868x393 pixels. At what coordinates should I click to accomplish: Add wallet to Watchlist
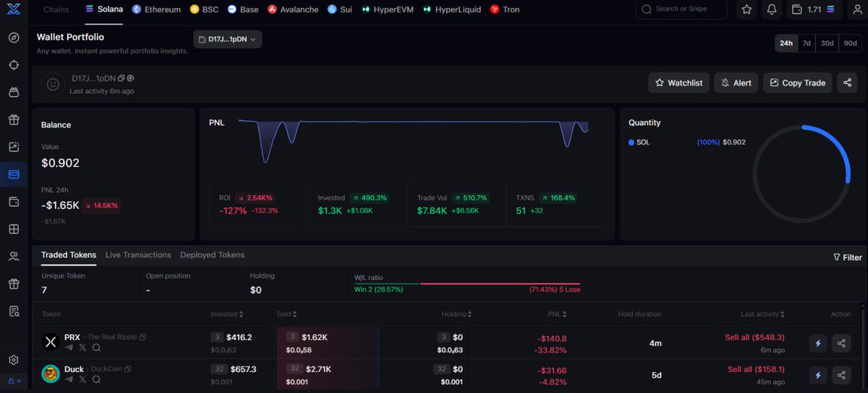(x=678, y=83)
